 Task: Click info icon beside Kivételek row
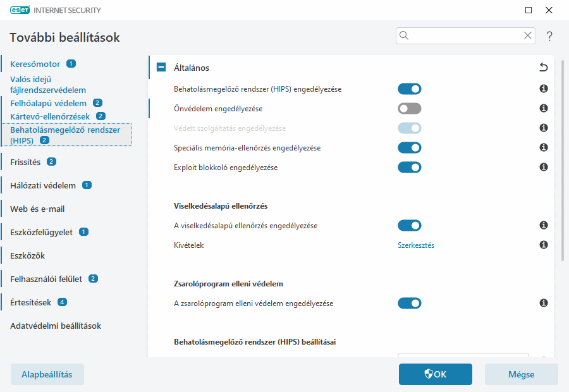tap(543, 245)
